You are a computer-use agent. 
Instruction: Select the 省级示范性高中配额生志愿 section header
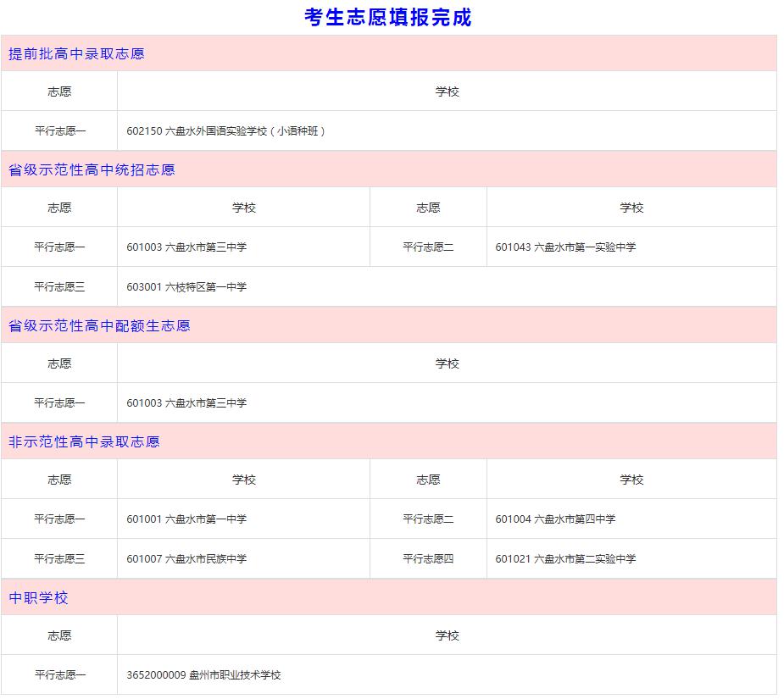97,325
